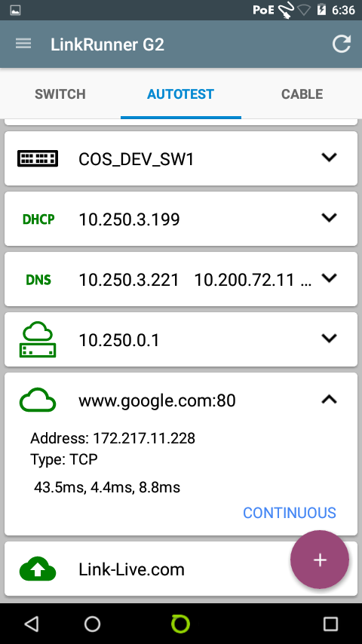Start the CONTINUOUS test for google
Viewport: 362px width, 644px height.
point(290,513)
